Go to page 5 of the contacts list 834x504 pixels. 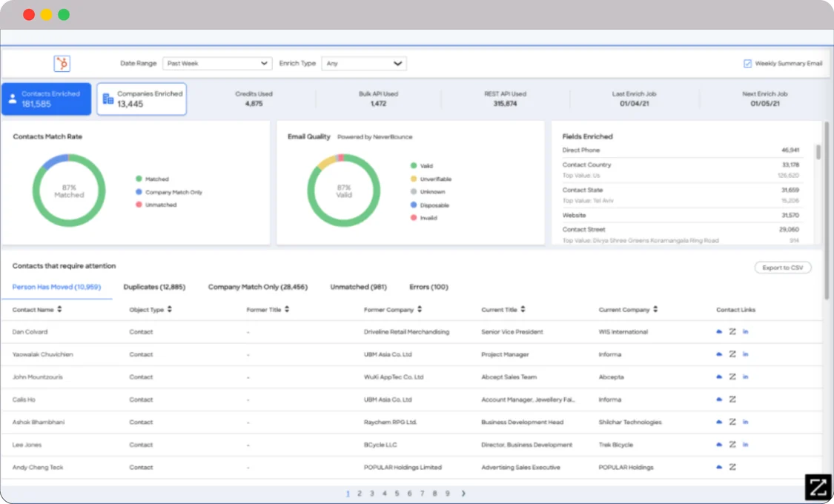[397, 492]
